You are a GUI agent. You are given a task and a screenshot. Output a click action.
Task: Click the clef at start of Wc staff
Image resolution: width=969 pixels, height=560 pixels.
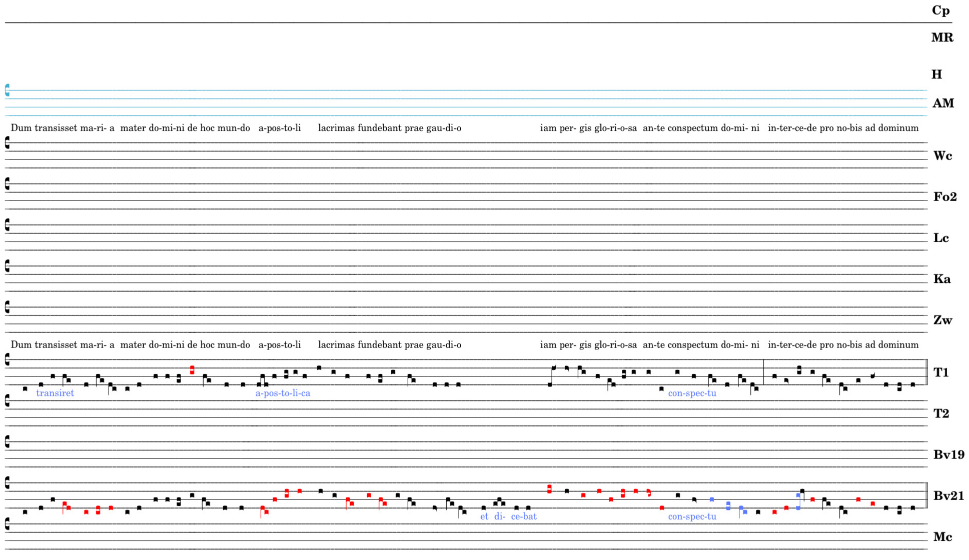click(7, 142)
